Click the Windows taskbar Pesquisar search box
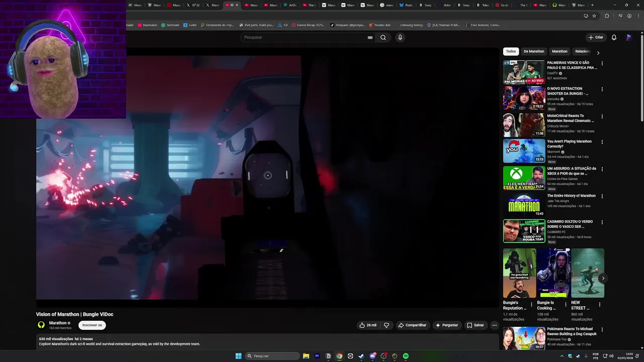644x362 pixels. [x=272, y=356]
